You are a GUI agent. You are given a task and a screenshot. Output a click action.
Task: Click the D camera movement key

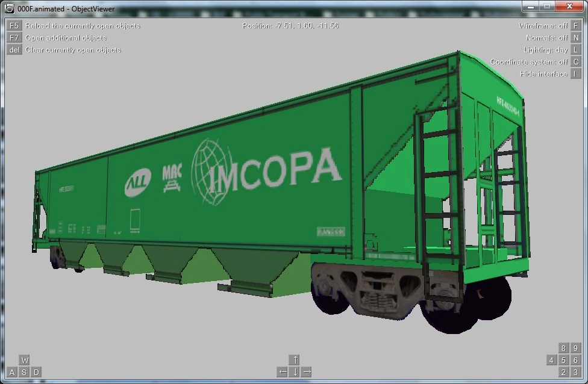tap(36, 372)
